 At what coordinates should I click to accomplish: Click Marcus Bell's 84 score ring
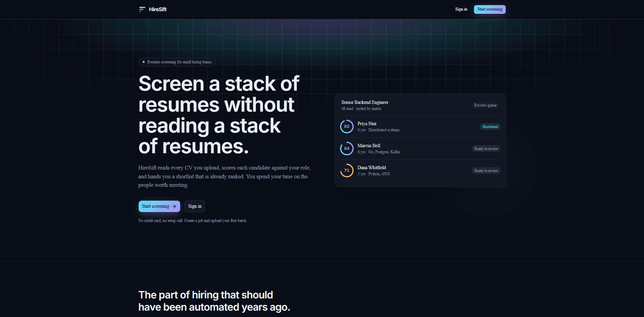pos(347,149)
